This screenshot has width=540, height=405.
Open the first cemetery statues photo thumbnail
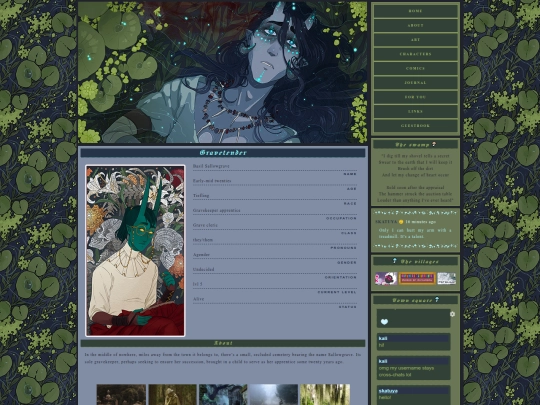[121, 394]
